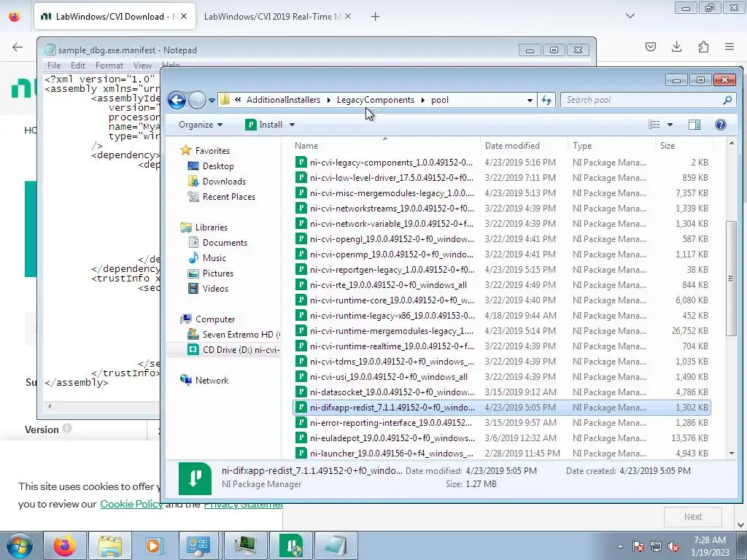Open the Cookie Policy link
747x560 pixels.
point(131,504)
